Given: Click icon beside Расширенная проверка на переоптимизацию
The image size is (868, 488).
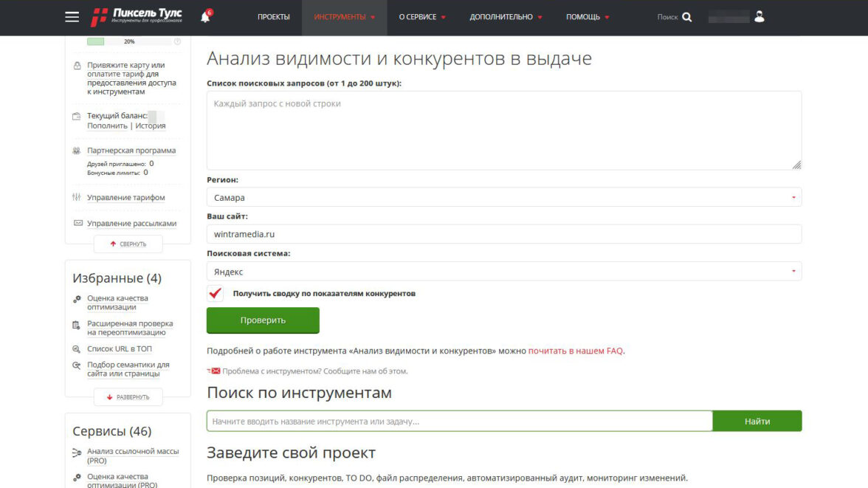Looking at the screenshot, I should 77,325.
